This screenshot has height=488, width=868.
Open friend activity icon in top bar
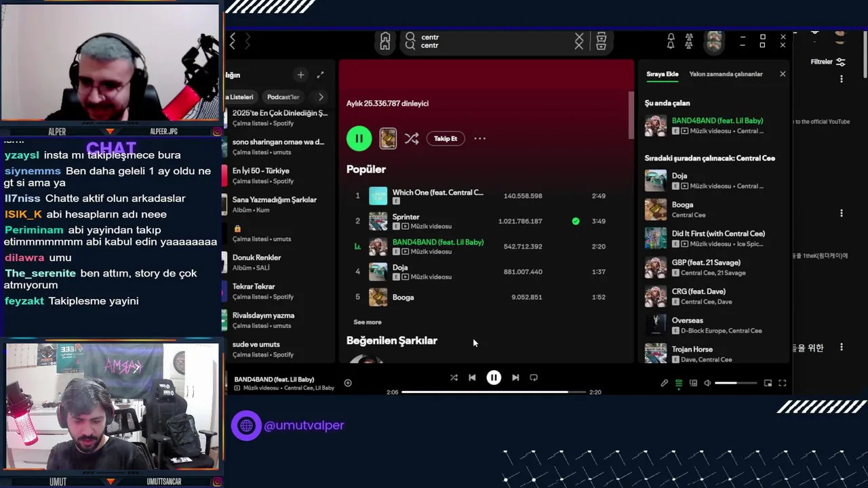tap(689, 41)
